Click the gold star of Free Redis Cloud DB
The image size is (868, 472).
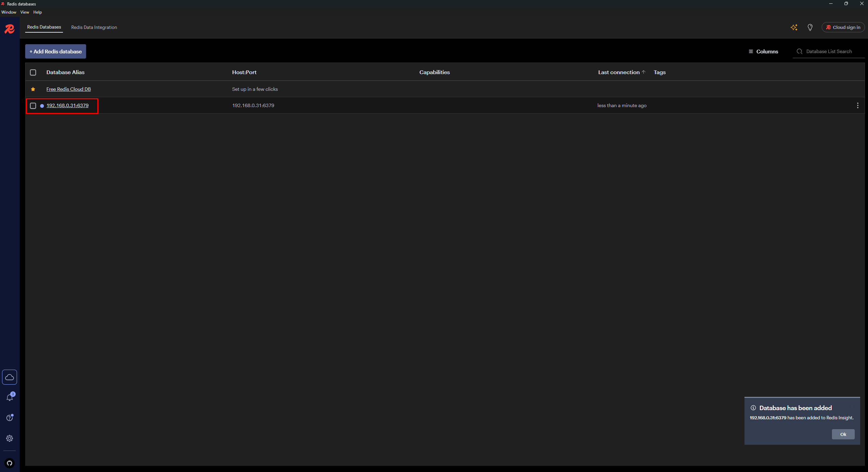33,89
